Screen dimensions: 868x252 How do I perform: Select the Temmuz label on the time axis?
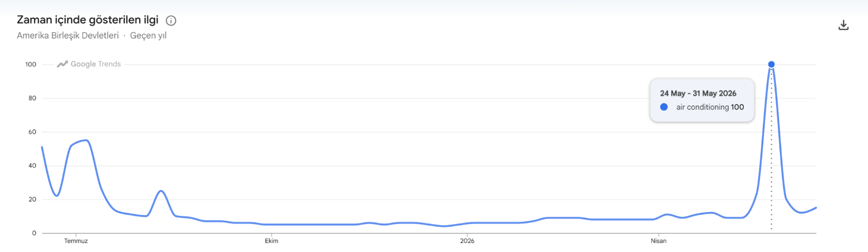click(x=76, y=241)
